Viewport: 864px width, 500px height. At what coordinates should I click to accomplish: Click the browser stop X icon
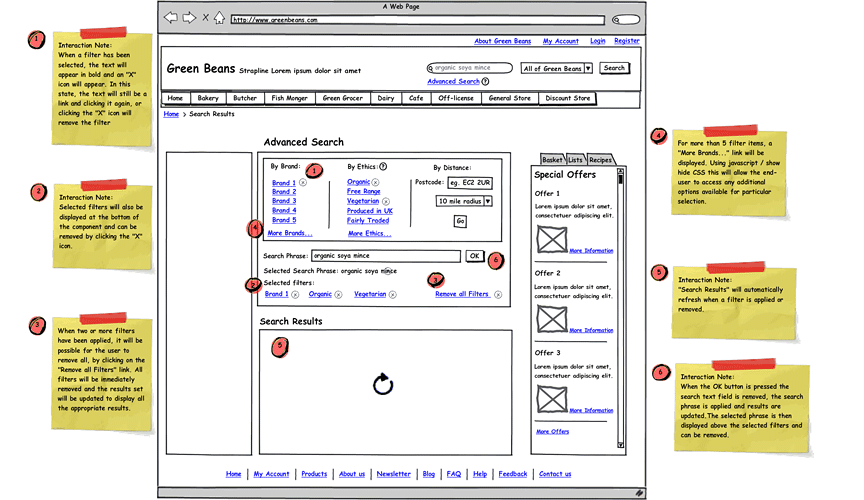click(x=205, y=18)
